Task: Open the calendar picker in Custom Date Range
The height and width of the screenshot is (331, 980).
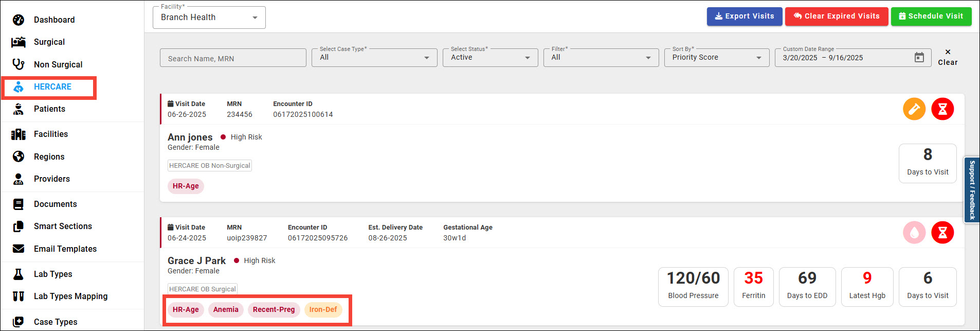Action: tap(919, 58)
